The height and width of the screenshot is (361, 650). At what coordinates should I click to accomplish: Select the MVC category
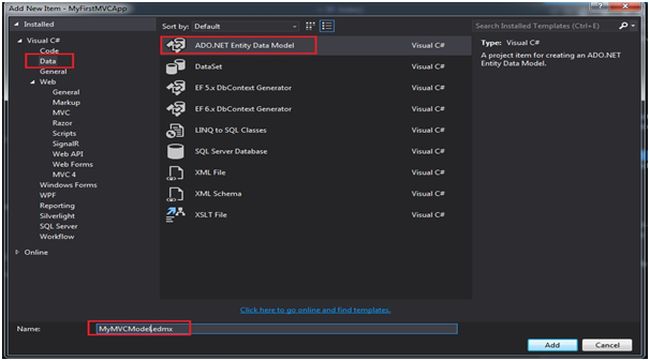[x=61, y=113]
